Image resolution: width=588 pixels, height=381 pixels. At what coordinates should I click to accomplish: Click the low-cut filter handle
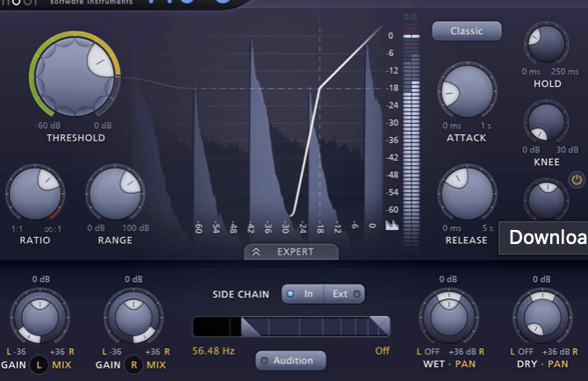(x=250, y=327)
